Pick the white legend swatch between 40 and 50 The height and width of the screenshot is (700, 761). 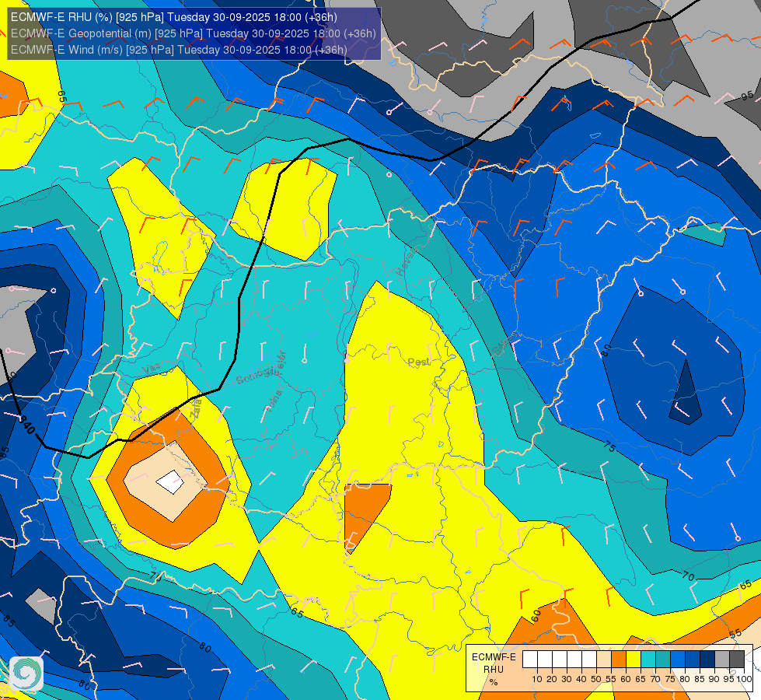point(588,660)
